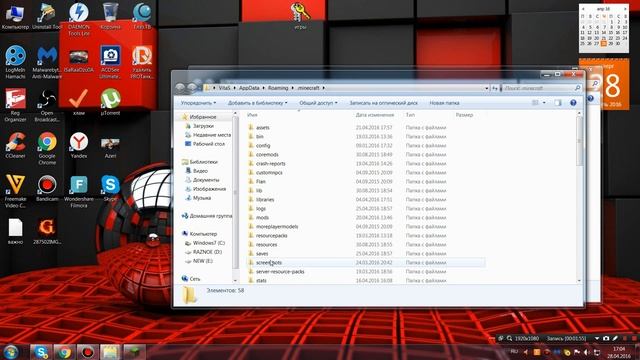The width and height of the screenshot is (640, 360).
Task: Expand the breadcrumb arrow after .minecraft
Action: pos(324,88)
